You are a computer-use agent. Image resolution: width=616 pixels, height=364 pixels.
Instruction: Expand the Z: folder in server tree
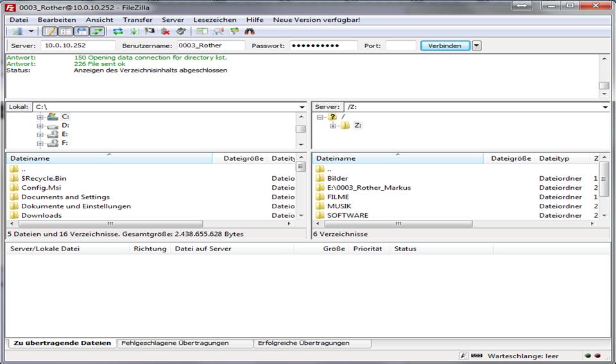point(333,126)
